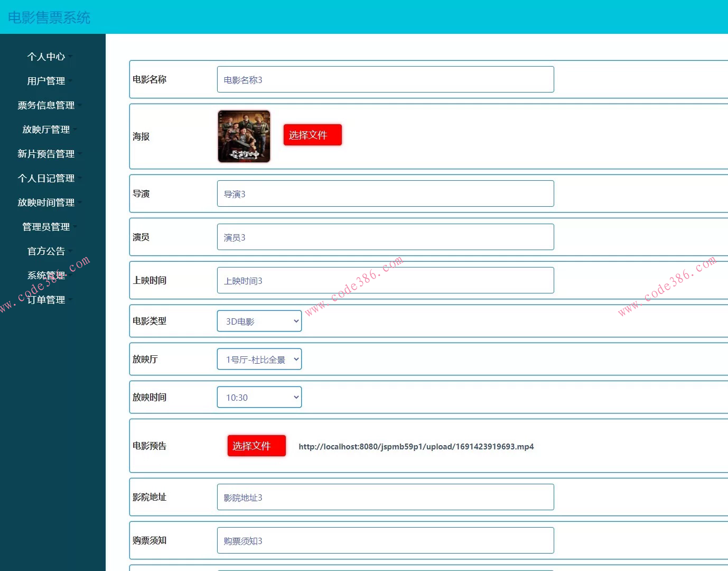
Task: Click 选择文件 button for 电影预告
Action: 257,446
